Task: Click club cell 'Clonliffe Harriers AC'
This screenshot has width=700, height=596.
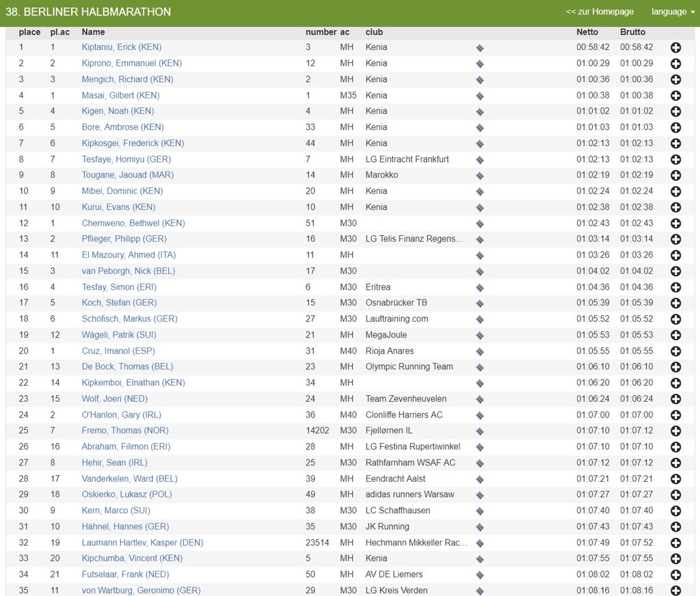Action: (x=404, y=415)
